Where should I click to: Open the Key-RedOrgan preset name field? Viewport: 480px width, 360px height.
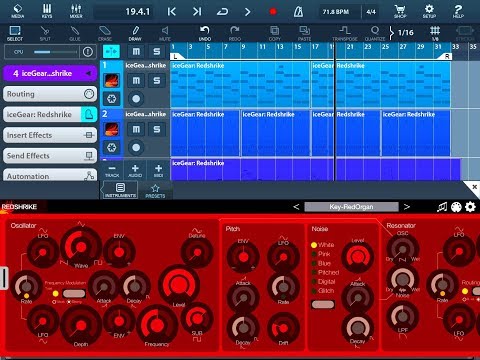(x=351, y=207)
